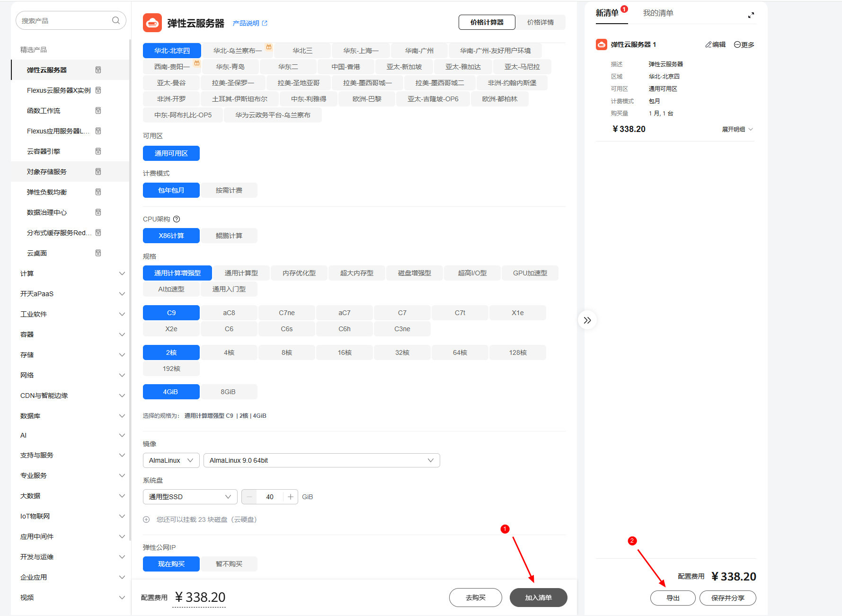Click the system disk size value field
Screen dimensions: 842x616
[x=270, y=497]
